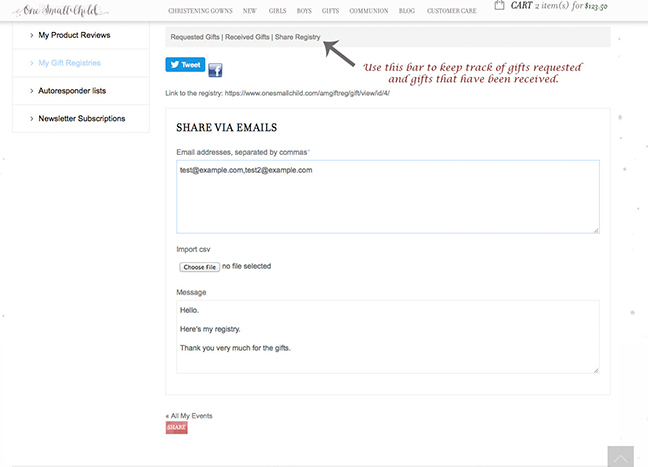Focus the Message text area
The height and width of the screenshot is (467, 648).
pyautogui.click(x=387, y=337)
